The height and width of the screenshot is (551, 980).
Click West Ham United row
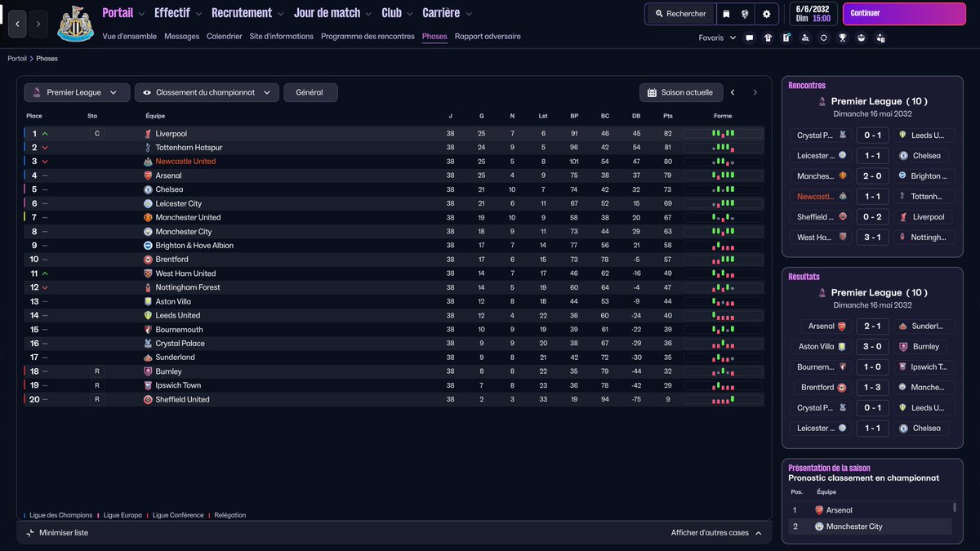click(394, 273)
